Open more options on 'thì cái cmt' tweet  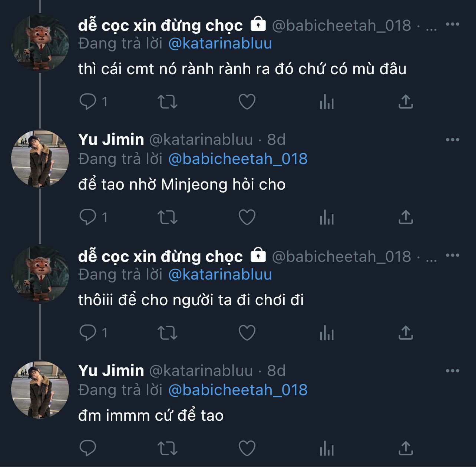coord(452,24)
